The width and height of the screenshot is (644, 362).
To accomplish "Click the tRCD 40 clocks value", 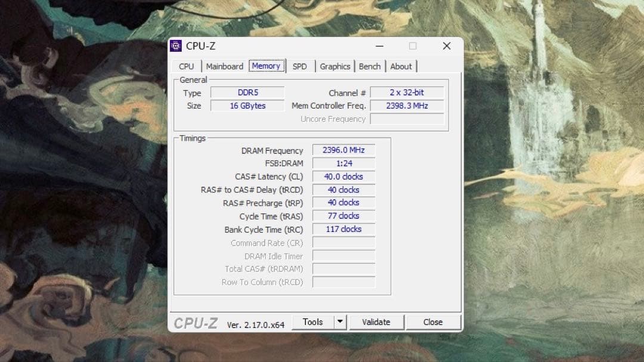I will point(344,190).
